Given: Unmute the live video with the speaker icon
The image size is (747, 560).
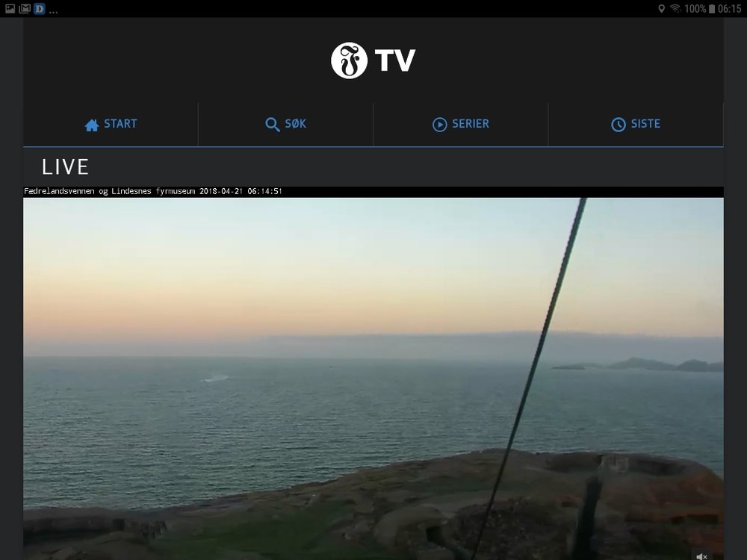Looking at the screenshot, I should pos(701,556).
